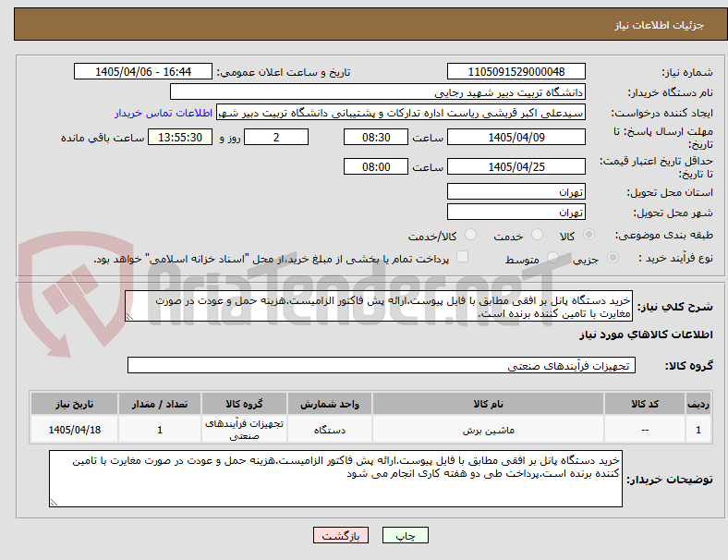Click the دستگاه unit cell
This screenshot has height=560, width=728.
tap(330, 430)
